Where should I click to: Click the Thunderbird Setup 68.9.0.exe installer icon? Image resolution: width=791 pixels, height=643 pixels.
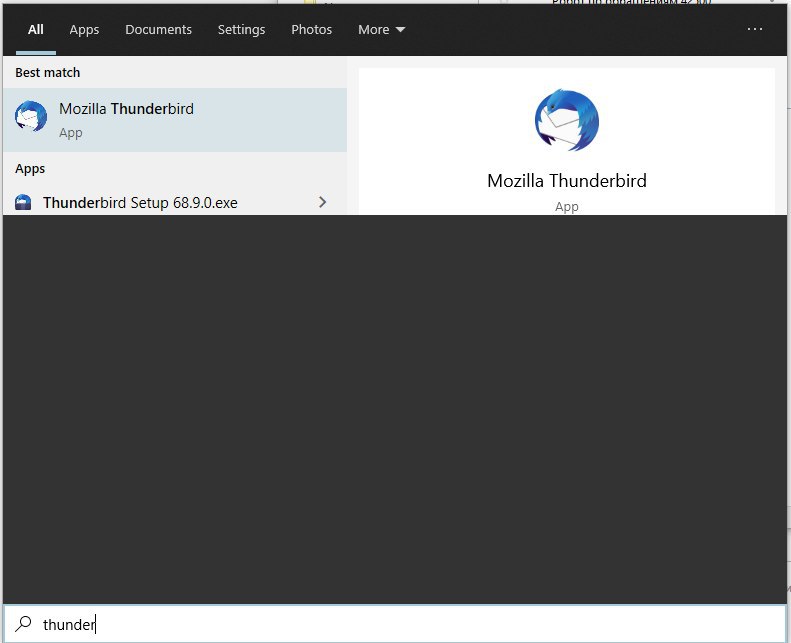click(23, 203)
